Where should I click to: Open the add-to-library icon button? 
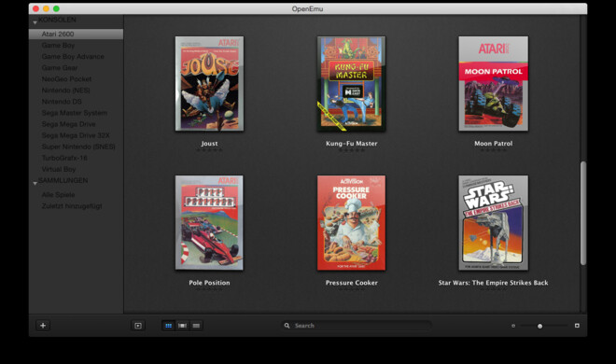coord(138,326)
